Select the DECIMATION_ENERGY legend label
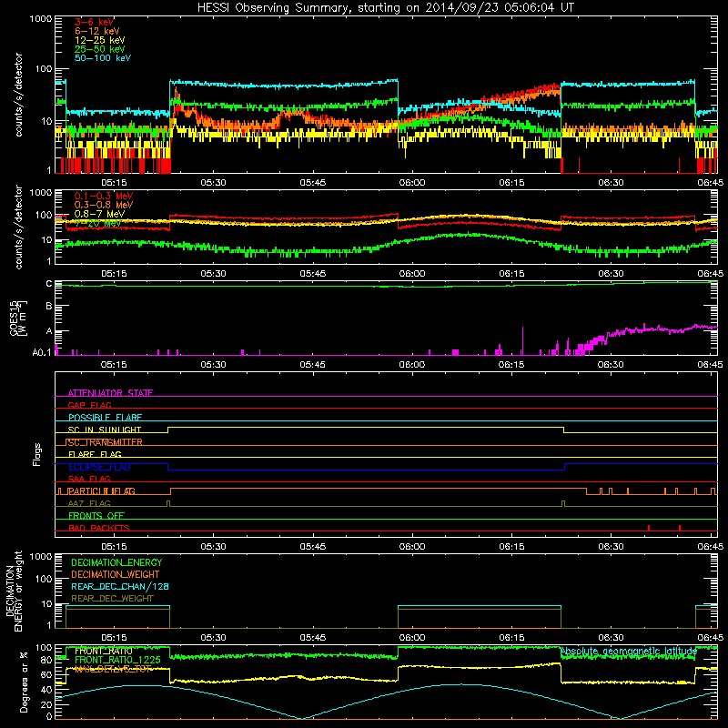 [x=116, y=562]
